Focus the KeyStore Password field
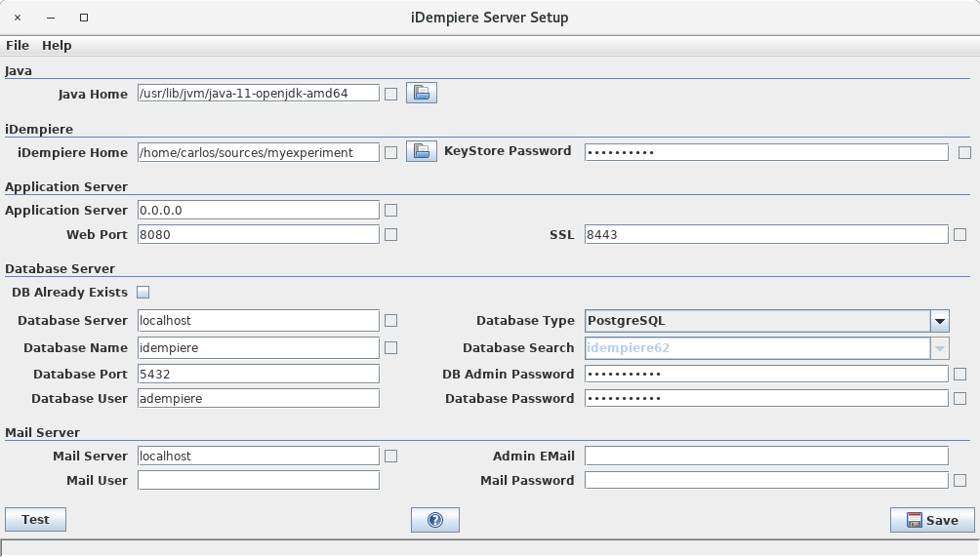This screenshot has width=980, height=557. pos(766,152)
